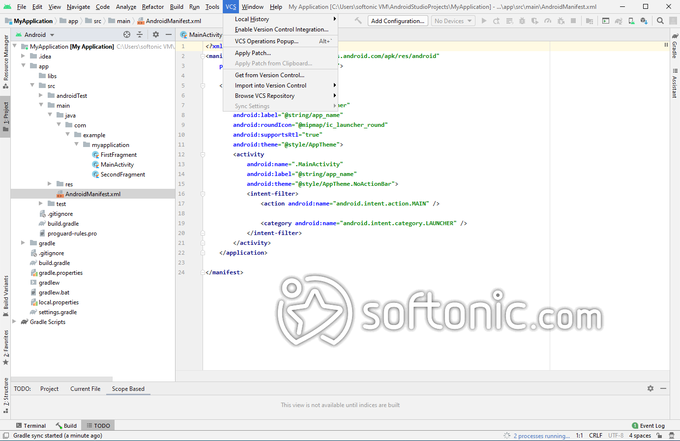
Task: Click the read-only lock icon in status bar
Action: point(659,435)
